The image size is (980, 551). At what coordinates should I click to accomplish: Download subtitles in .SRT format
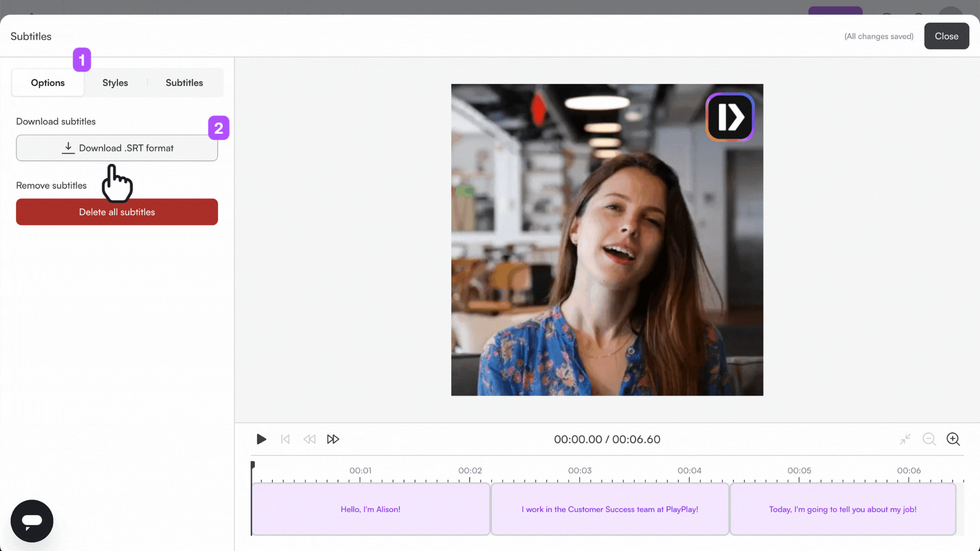tap(116, 148)
